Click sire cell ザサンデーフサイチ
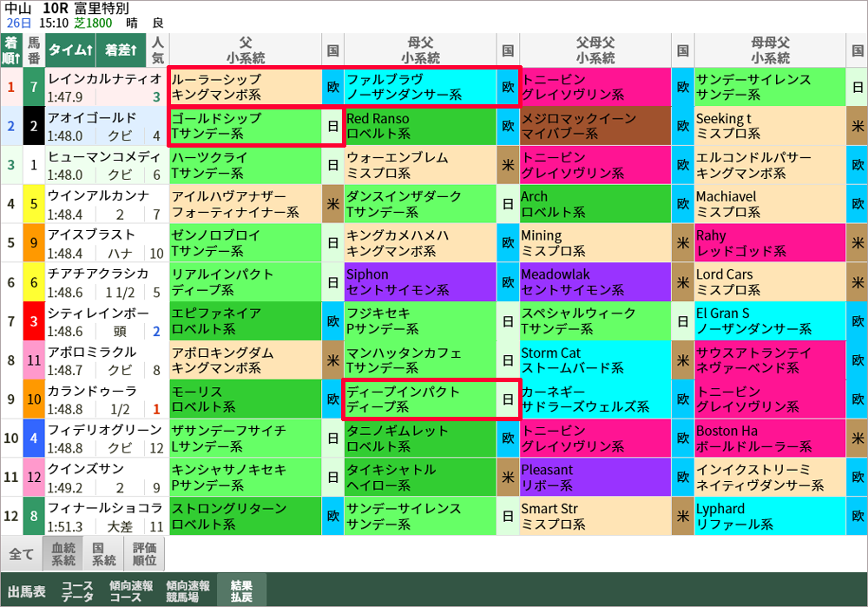The image size is (868, 607). 246,438
